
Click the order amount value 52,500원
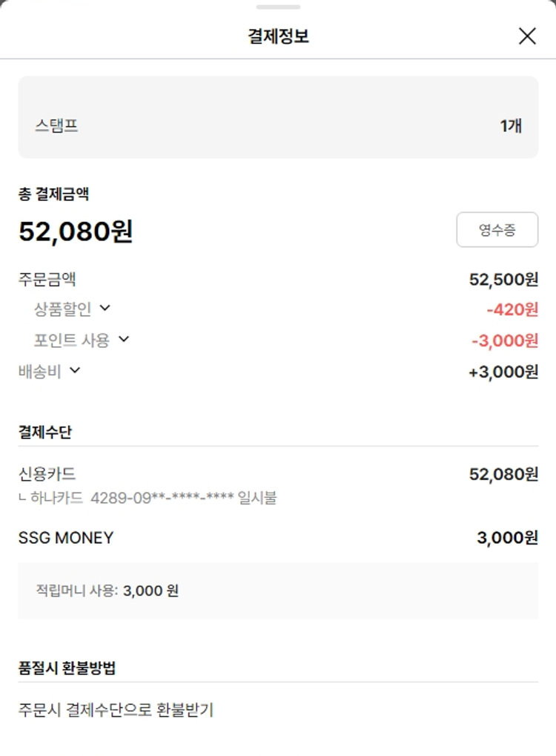(x=503, y=280)
